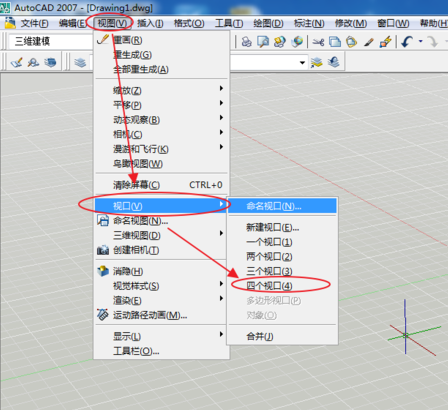Expand the 显示(L) submenu

pos(162,336)
